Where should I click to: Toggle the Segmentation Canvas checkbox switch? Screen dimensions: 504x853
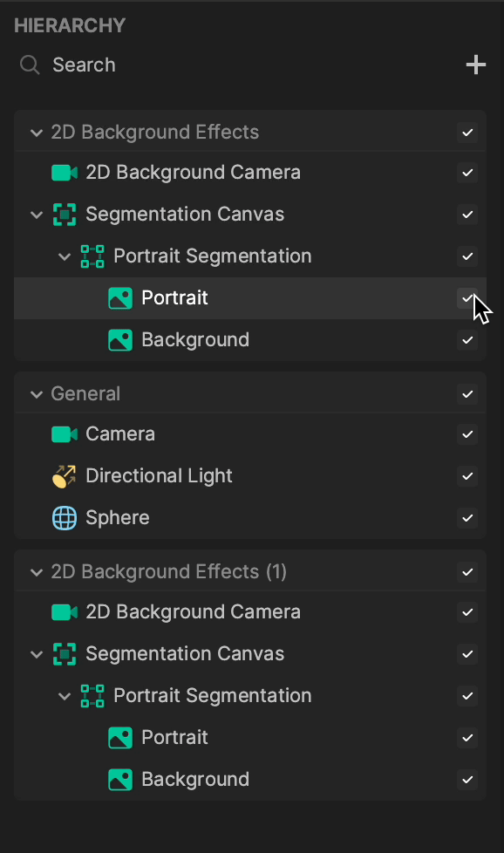click(x=467, y=215)
